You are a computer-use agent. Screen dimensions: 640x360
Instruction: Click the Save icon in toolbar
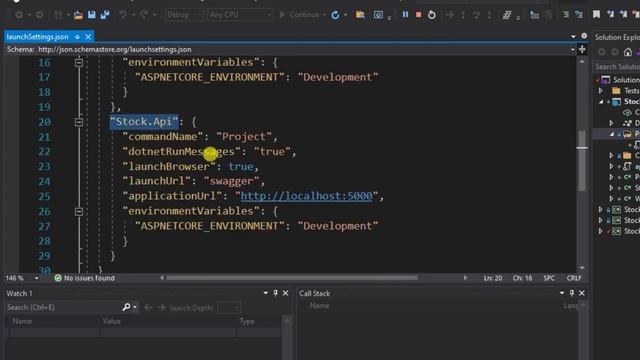(x=92, y=15)
